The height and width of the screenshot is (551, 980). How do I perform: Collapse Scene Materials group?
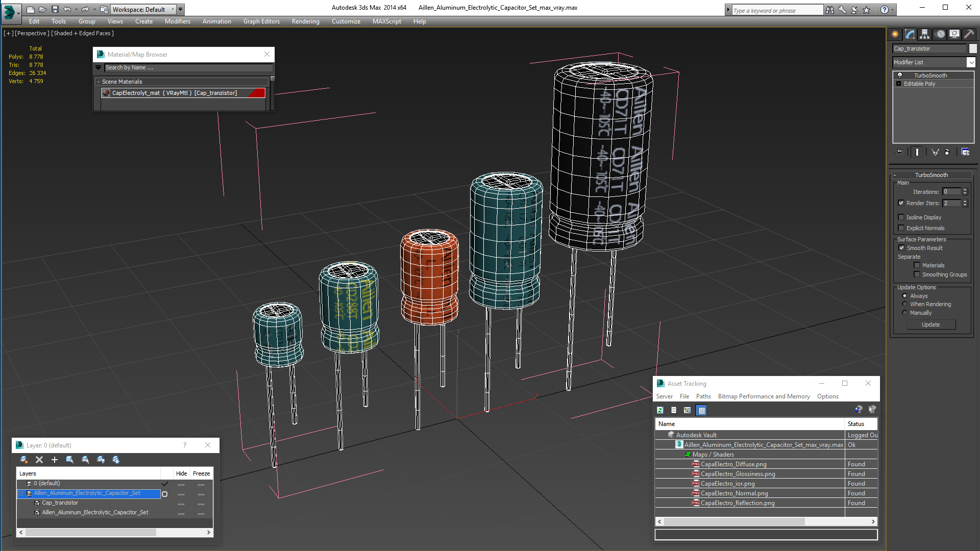tap(99, 82)
